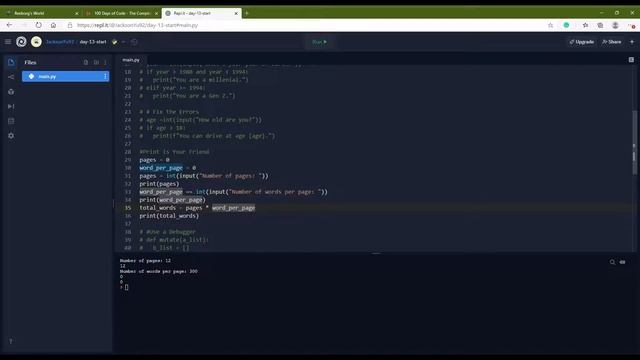The width and height of the screenshot is (640, 360).
Task: Click the site lock icon in address bar
Action: click(x=70, y=25)
